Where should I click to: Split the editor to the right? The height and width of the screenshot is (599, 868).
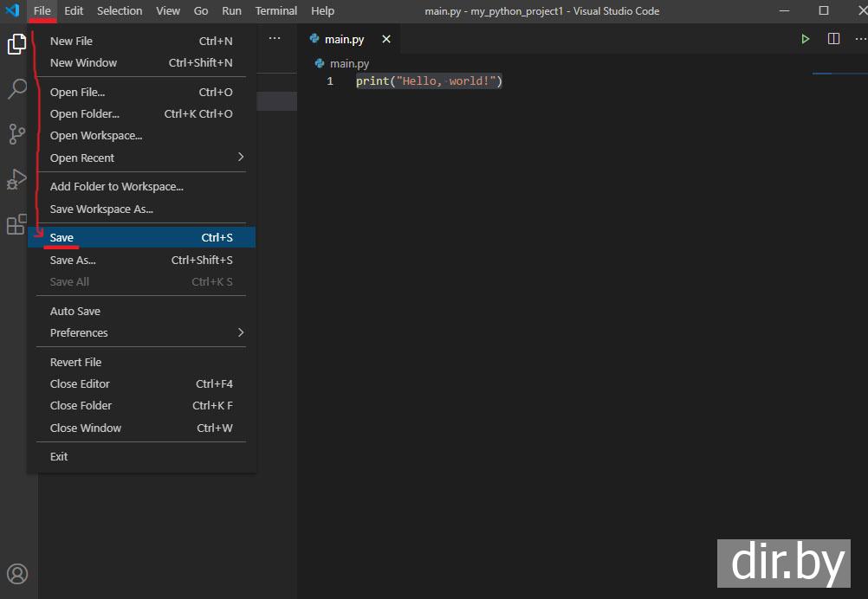pyautogui.click(x=833, y=39)
